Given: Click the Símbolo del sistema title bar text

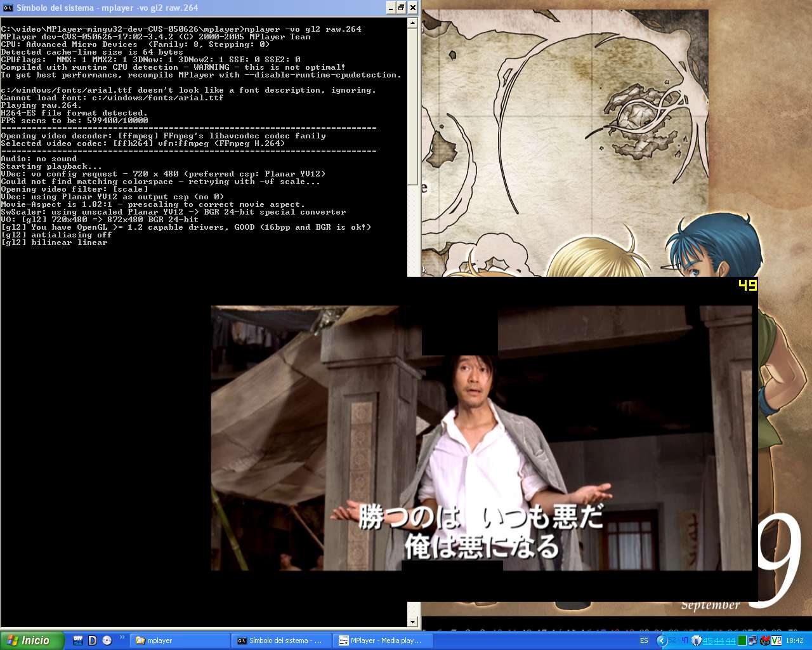Looking at the screenshot, I should [x=107, y=8].
